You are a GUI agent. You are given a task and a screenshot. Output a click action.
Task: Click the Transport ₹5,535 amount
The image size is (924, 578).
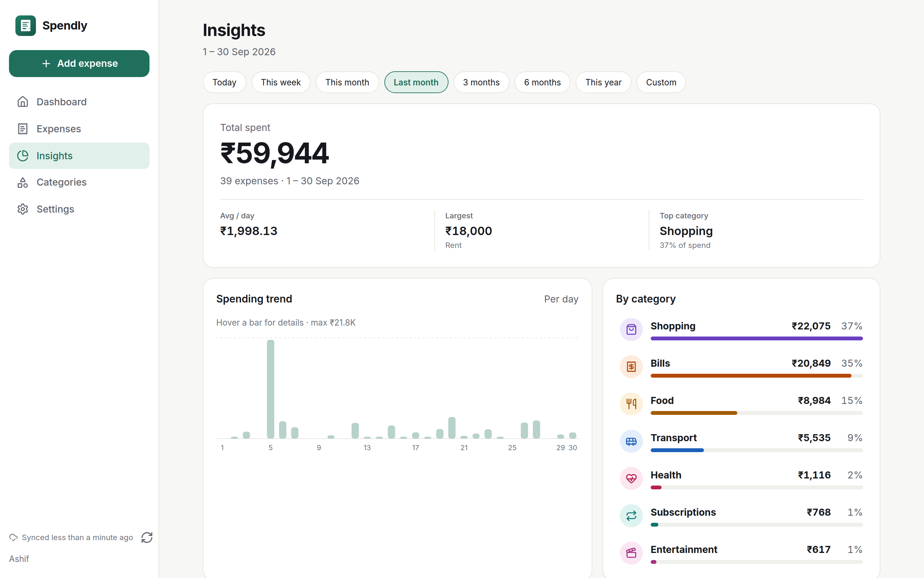[814, 438]
